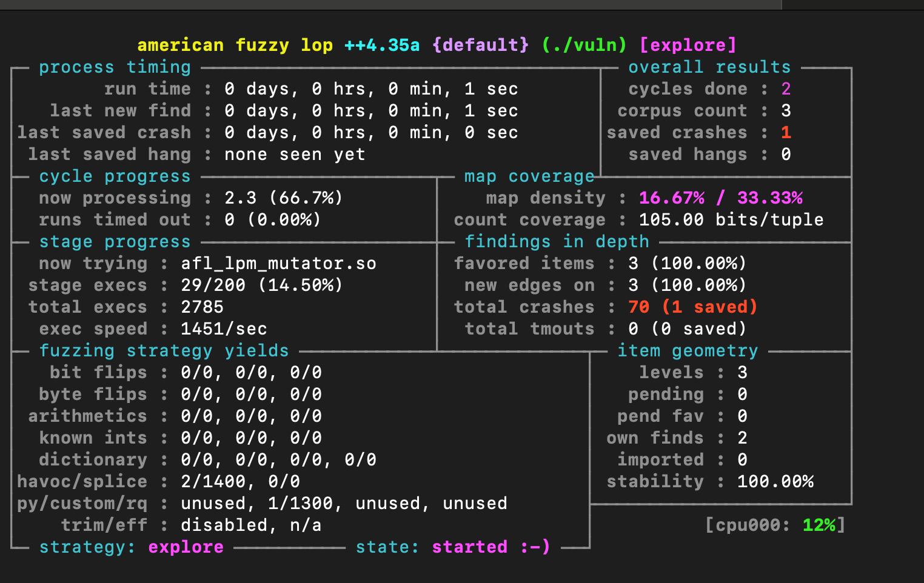Click the 'map coverage' section header
This screenshot has height=583, width=924.
(529, 176)
